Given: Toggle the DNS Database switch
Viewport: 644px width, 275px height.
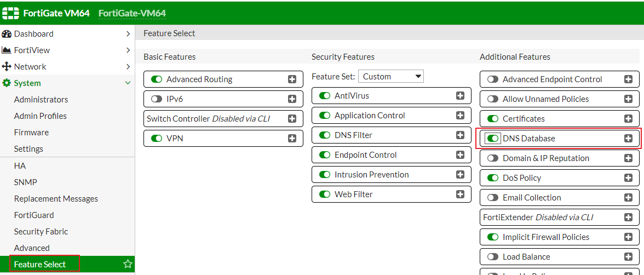Looking at the screenshot, I should tap(493, 139).
